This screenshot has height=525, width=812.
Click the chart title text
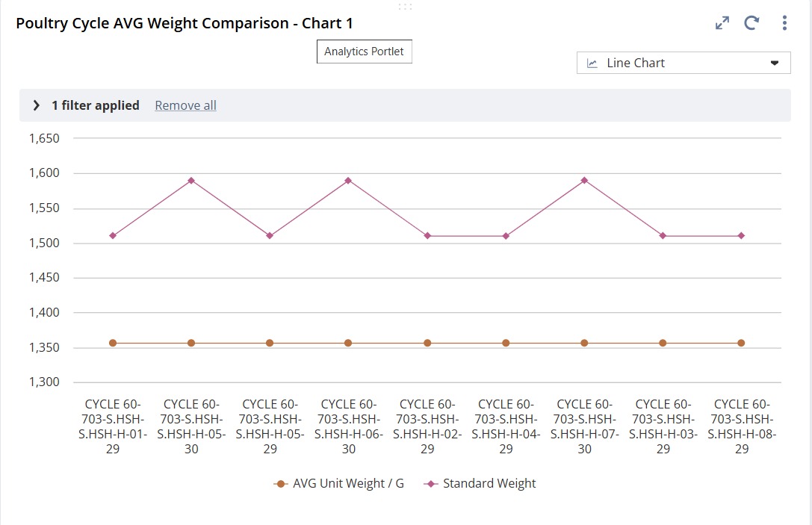click(x=185, y=23)
